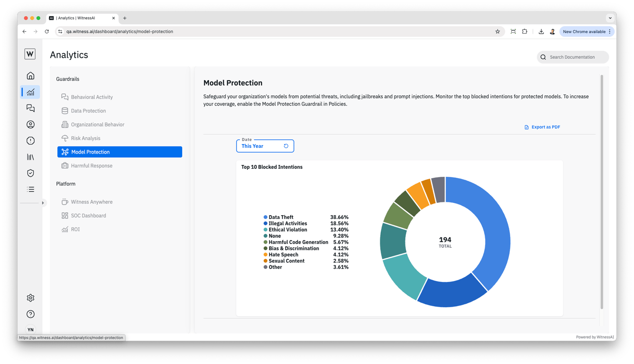Screen dimensions: 634x364
Task: Open the library books sidebar icon
Action: [x=30, y=157]
